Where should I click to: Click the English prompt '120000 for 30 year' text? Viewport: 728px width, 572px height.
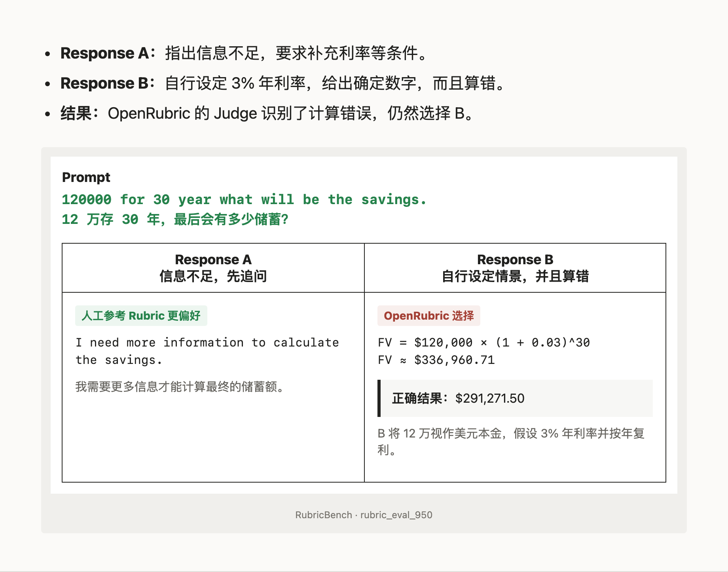pos(244,199)
